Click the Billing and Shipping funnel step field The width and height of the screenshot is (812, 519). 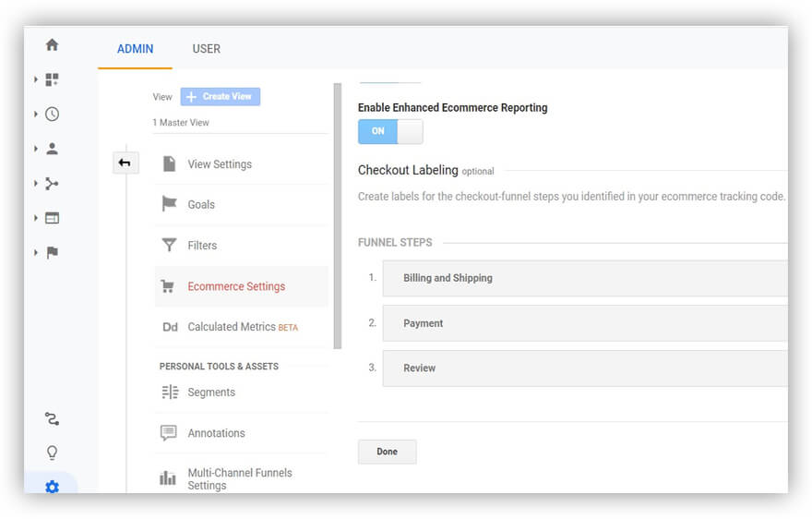tap(584, 278)
